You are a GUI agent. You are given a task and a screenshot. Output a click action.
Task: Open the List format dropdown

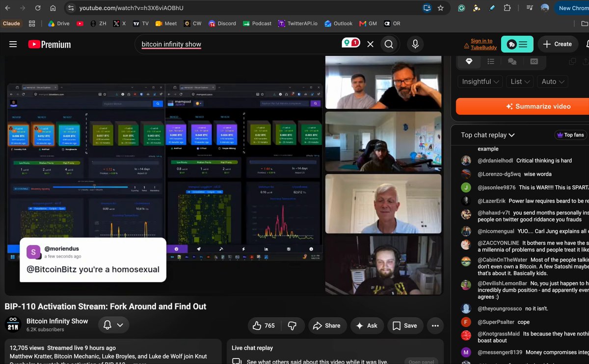(520, 81)
